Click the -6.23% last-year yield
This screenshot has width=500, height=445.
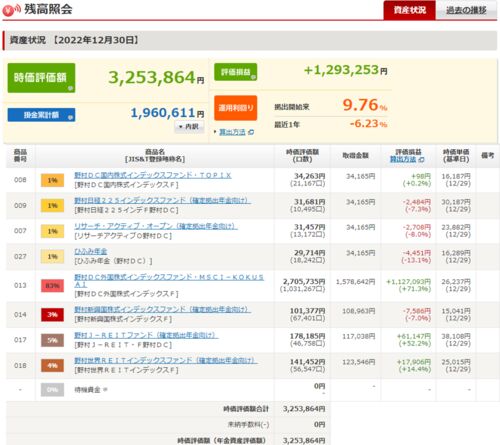[x=368, y=124]
